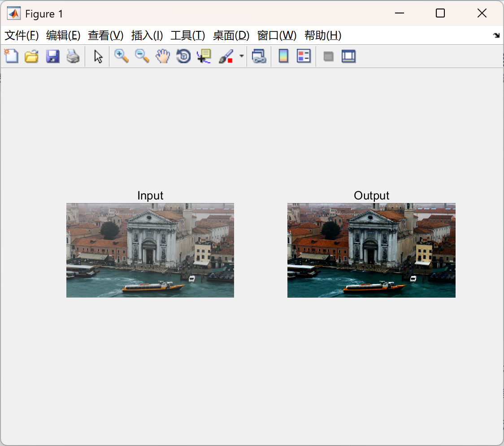
Task: Minimize the Figure 1 window
Action: pyautogui.click(x=399, y=13)
